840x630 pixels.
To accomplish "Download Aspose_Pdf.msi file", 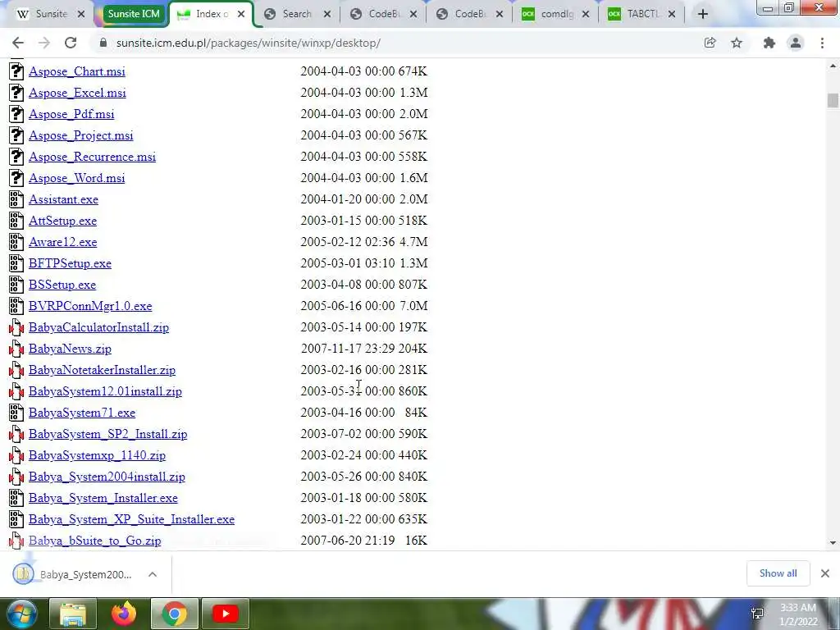I will point(71,114).
